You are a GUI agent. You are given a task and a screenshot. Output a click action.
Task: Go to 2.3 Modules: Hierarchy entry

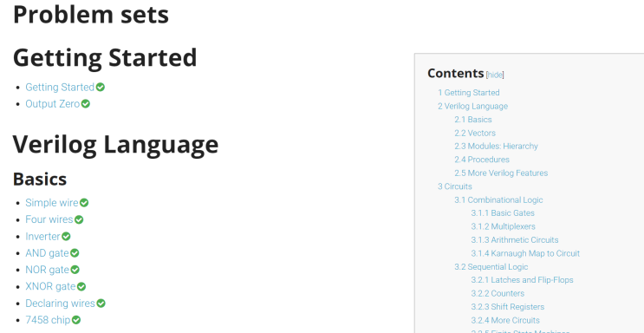[x=496, y=147]
